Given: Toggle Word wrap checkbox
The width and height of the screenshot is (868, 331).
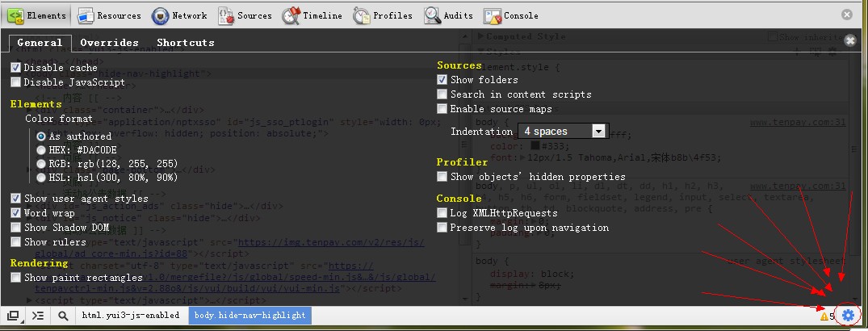Looking at the screenshot, I should [16, 213].
